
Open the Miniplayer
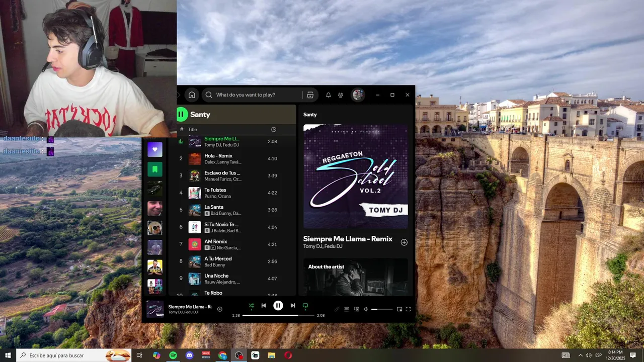click(399, 309)
